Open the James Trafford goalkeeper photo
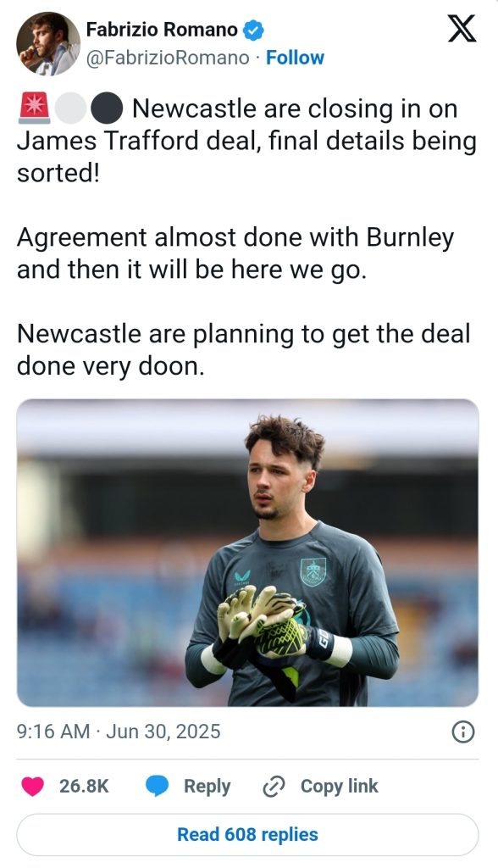This screenshot has height=868, width=498. 247,553
